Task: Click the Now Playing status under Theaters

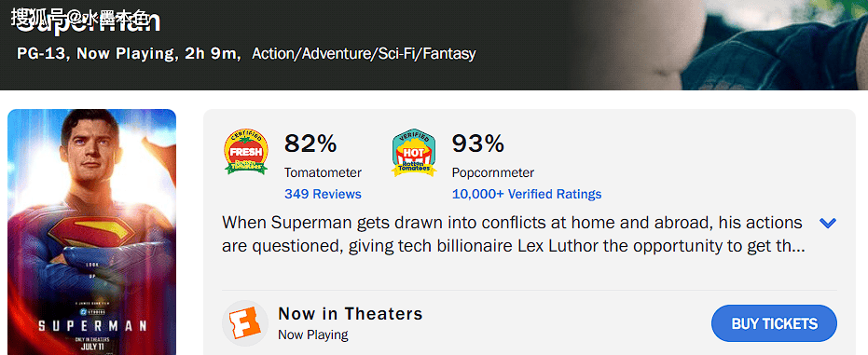Action: pos(313,335)
